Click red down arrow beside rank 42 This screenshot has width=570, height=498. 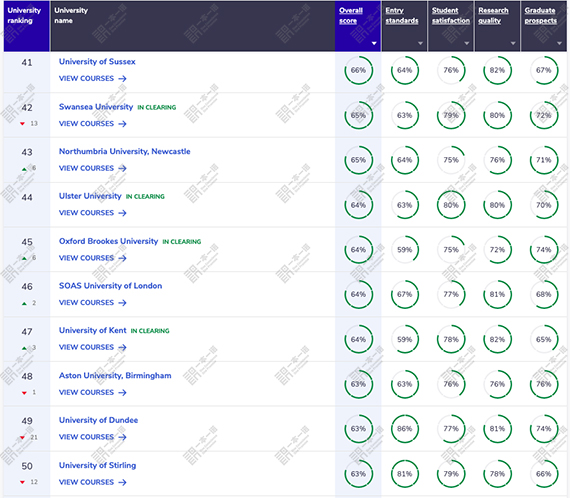23,124
